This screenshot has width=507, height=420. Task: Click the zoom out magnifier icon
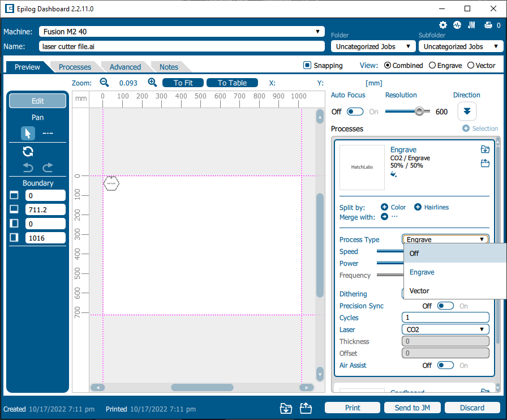pyautogui.click(x=104, y=83)
